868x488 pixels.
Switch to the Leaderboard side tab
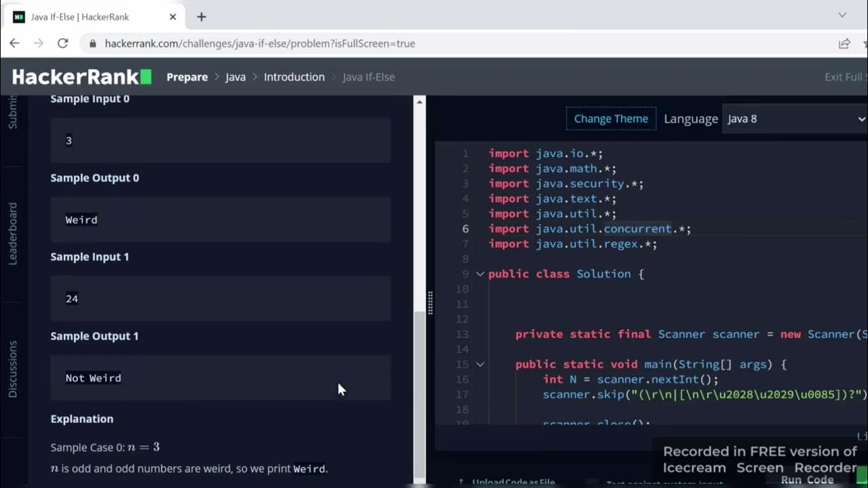tap(13, 233)
